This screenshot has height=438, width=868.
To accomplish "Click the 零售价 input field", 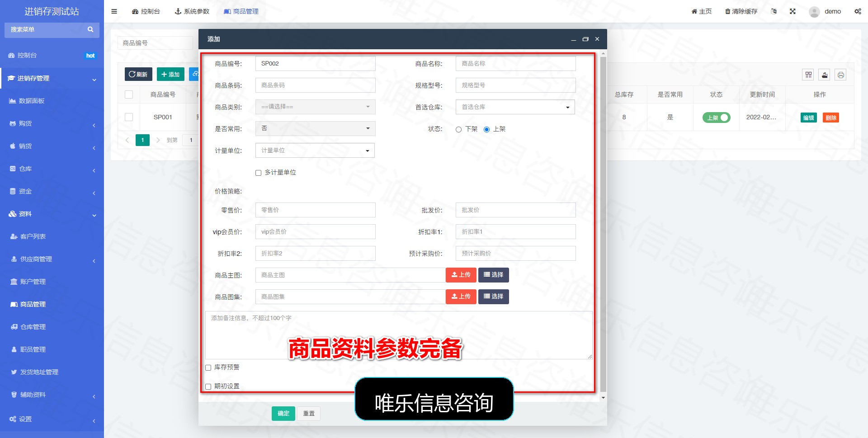I will coord(315,210).
